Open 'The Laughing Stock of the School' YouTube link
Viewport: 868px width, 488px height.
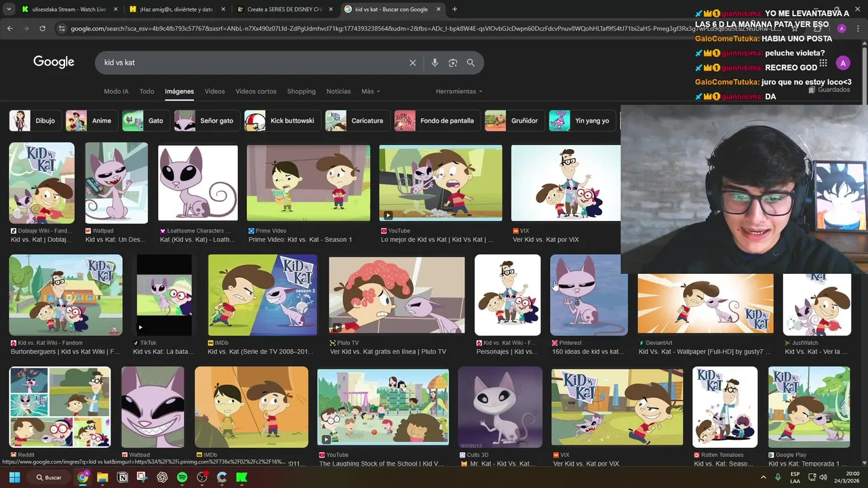coord(381,464)
